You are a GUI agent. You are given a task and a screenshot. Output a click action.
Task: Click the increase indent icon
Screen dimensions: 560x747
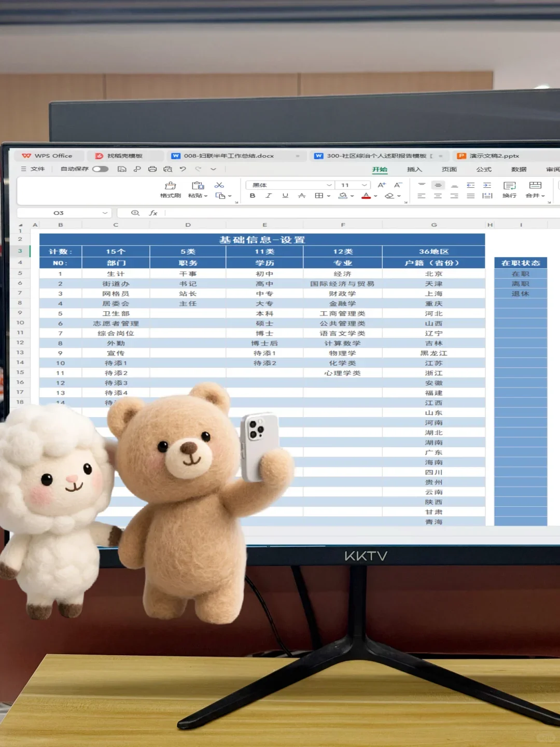click(487, 185)
